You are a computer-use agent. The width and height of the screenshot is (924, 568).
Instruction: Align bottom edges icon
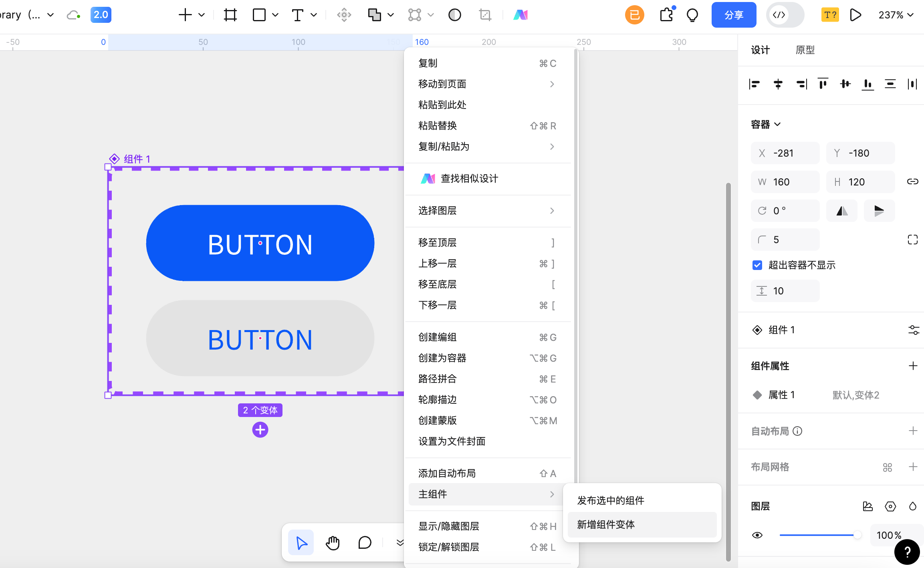pos(868,84)
